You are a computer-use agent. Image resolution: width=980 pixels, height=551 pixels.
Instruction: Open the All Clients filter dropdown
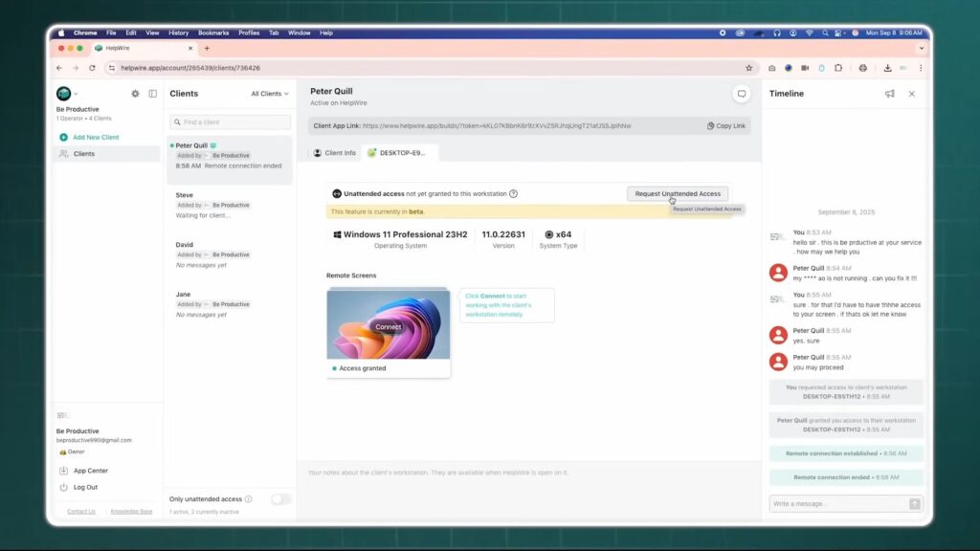[270, 94]
